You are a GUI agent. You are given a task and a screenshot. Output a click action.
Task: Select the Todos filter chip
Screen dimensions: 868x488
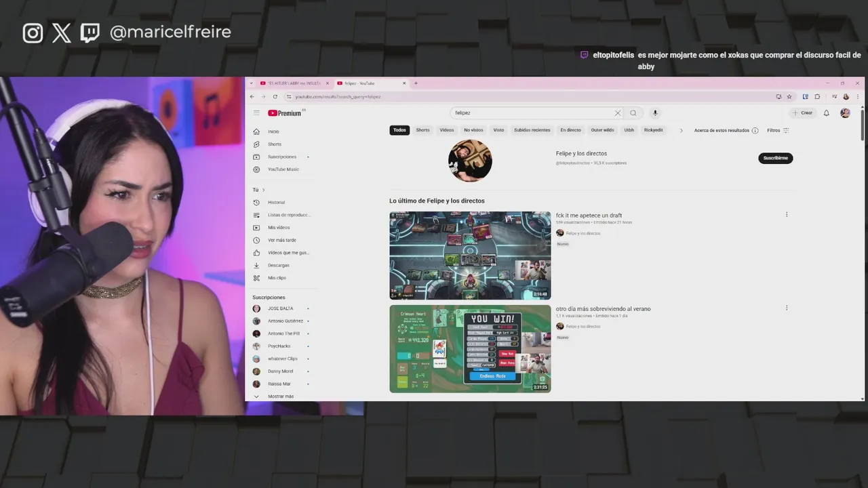(399, 130)
